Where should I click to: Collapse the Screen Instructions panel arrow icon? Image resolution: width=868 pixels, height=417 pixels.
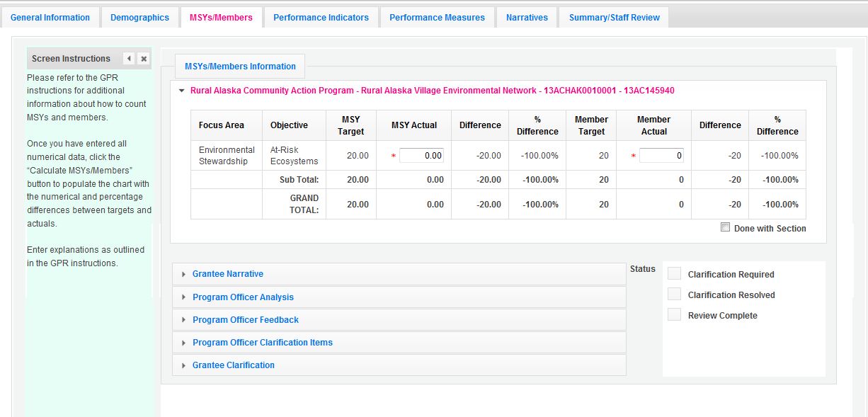(x=129, y=59)
